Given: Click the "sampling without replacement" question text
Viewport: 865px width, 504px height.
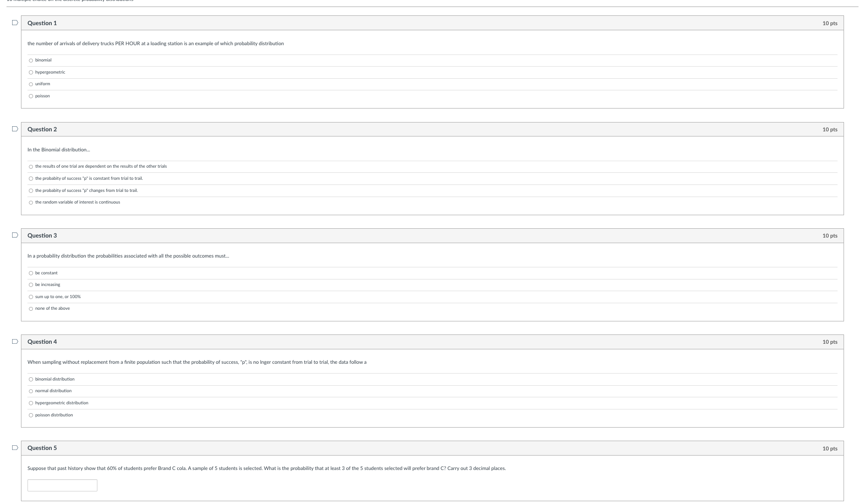Looking at the screenshot, I should (x=197, y=362).
